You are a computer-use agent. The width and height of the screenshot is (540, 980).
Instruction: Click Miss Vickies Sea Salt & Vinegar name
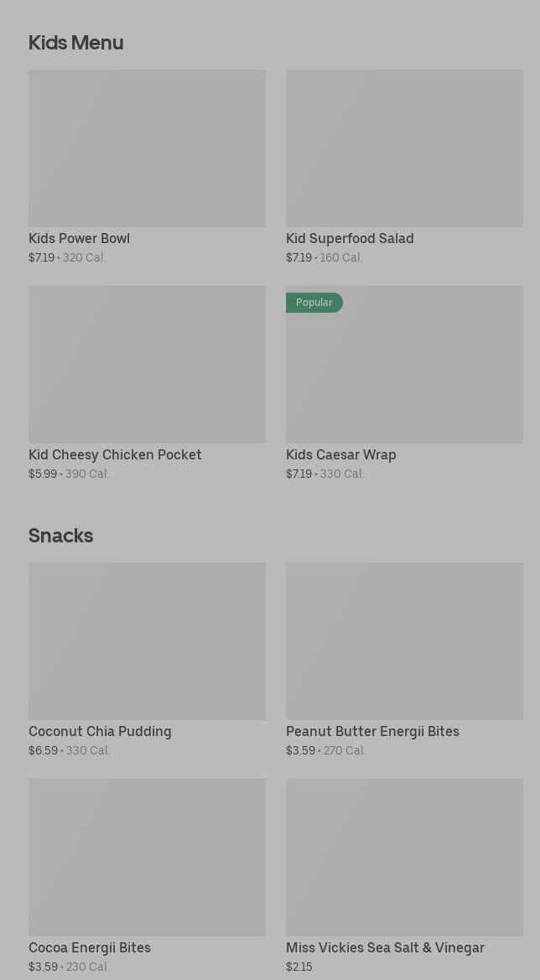[385, 947]
